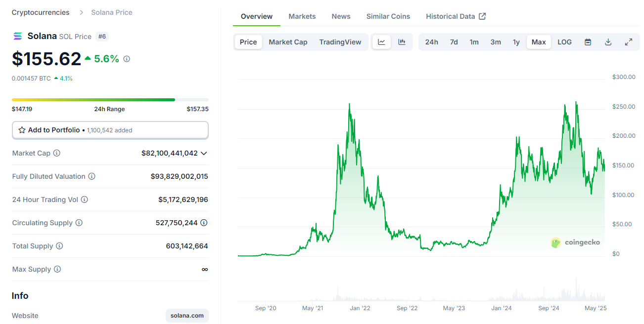Open the News tab
This screenshot has width=644, height=324.
[x=341, y=16]
